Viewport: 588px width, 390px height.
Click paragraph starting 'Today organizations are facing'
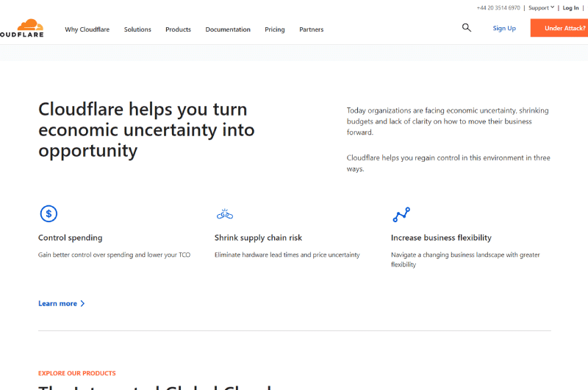tap(448, 121)
